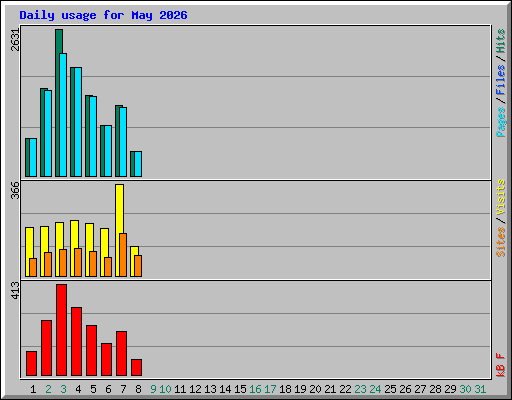Screen dimensions: 512x400
Task: Click the Files legend label
Action: tap(501, 79)
